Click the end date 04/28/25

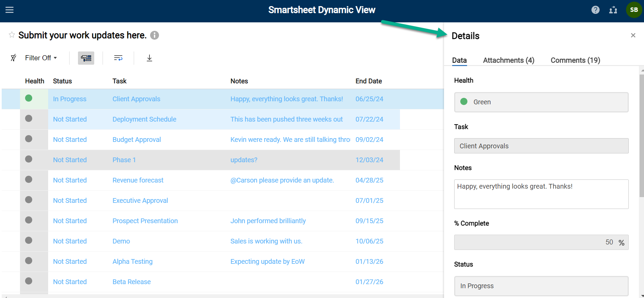tap(369, 180)
